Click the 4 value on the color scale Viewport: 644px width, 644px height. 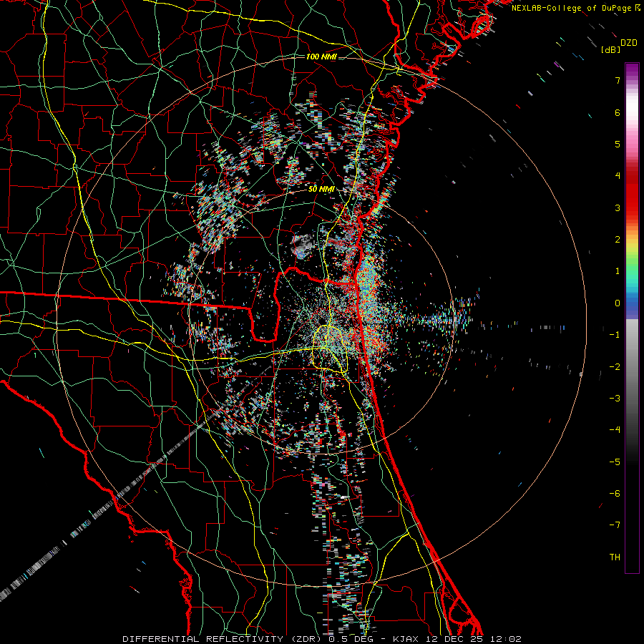pos(618,176)
